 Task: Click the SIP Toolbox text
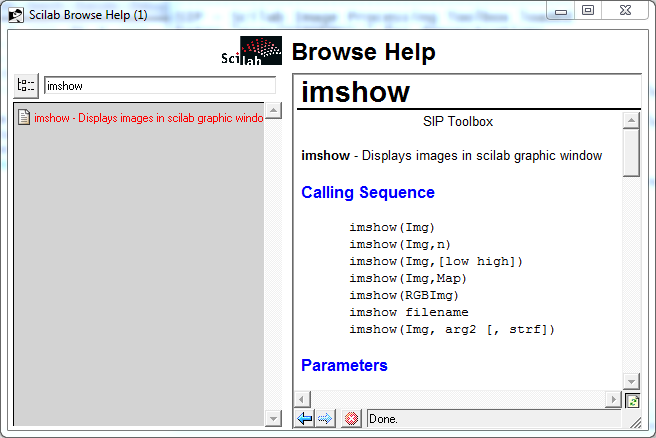coord(458,122)
